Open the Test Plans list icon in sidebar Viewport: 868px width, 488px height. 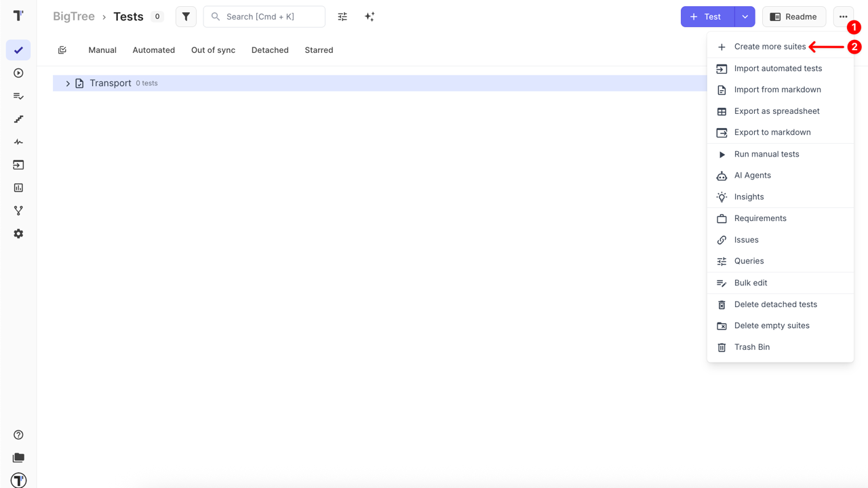coord(18,96)
